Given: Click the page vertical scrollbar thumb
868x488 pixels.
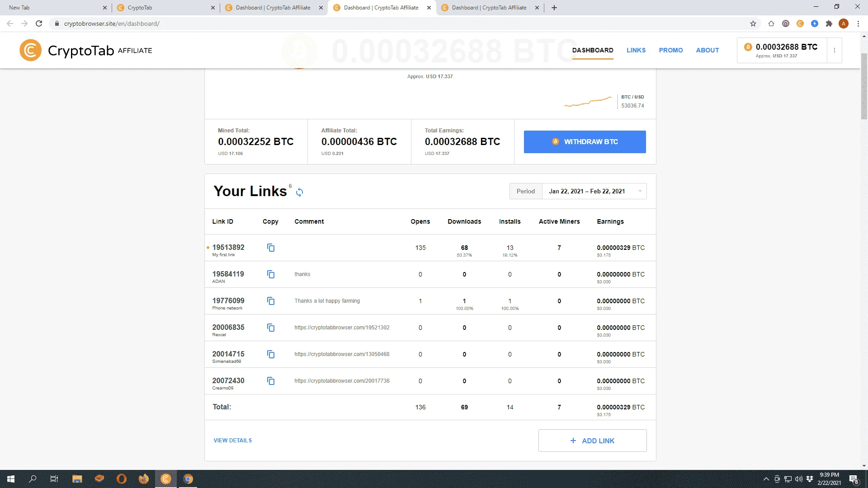Looking at the screenshot, I should pyautogui.click(x=864, y=86).
